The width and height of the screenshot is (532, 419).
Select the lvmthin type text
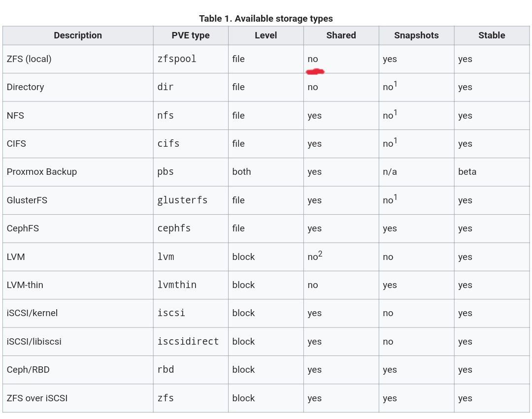pyautogui.click(x=177, y=285)
